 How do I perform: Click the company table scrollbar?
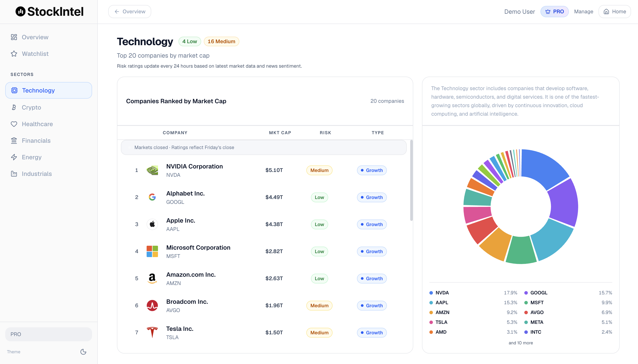(411, 180)
